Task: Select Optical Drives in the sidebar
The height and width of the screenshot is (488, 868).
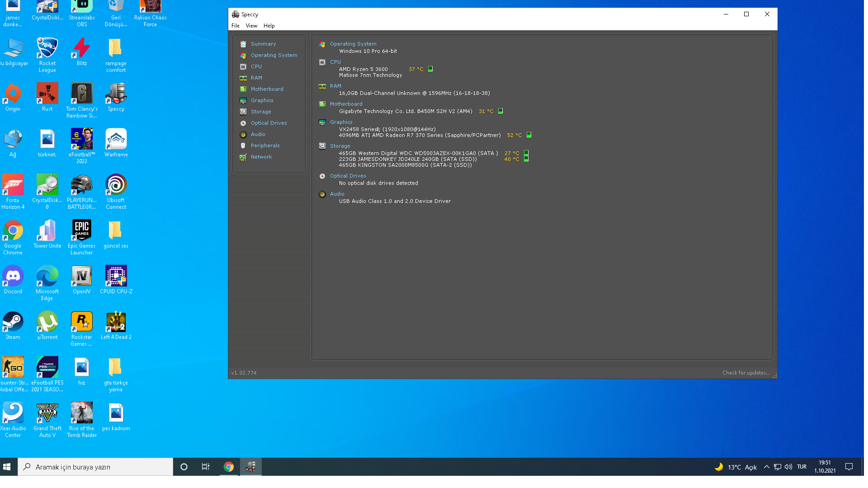Action: pyautogui.click(x=269, y=123)
